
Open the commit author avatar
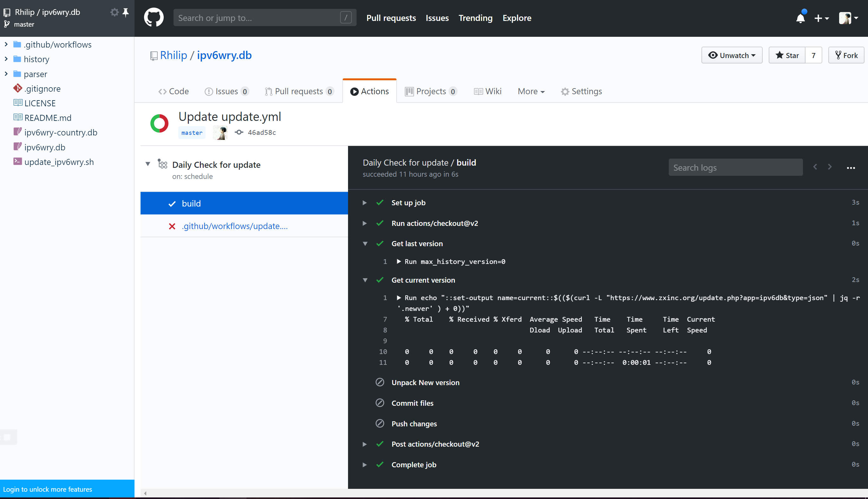[x=220, y=132]
